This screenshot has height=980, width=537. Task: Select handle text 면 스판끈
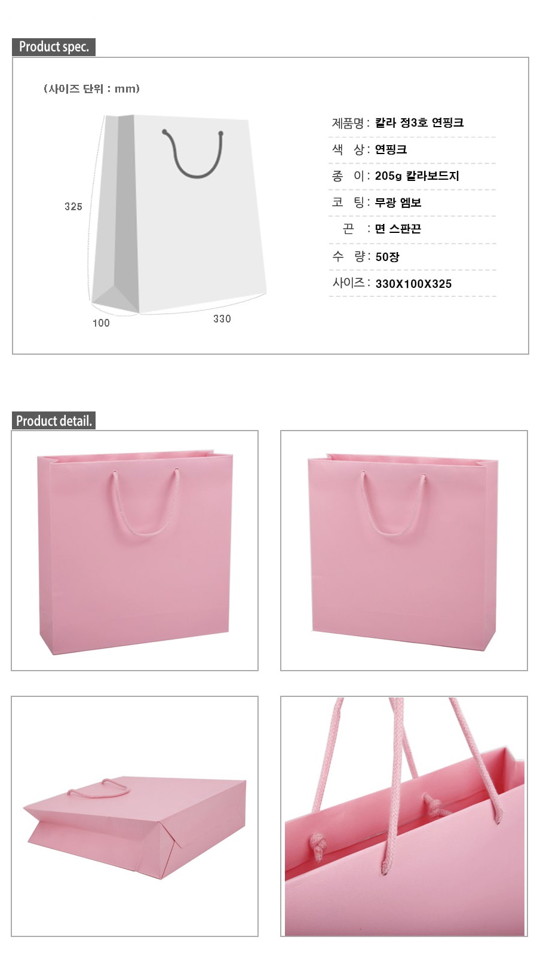click(398, 229)
